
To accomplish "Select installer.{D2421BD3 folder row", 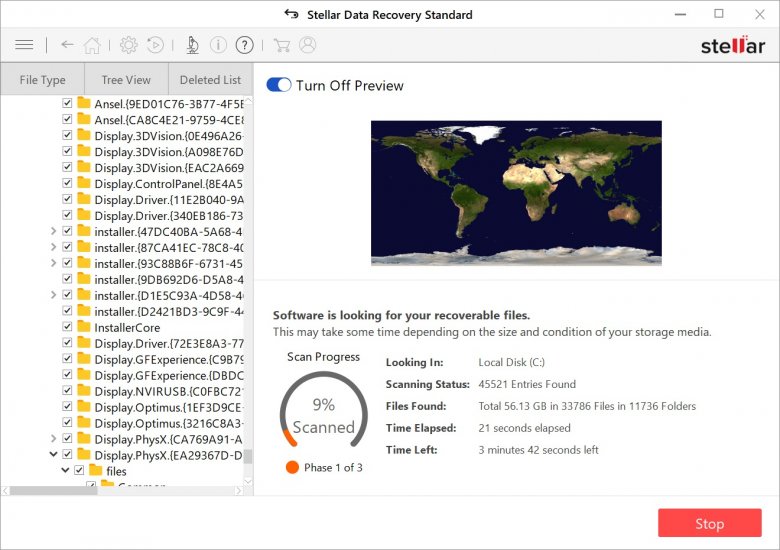I will pyautogui.click(x=153, y=311).
